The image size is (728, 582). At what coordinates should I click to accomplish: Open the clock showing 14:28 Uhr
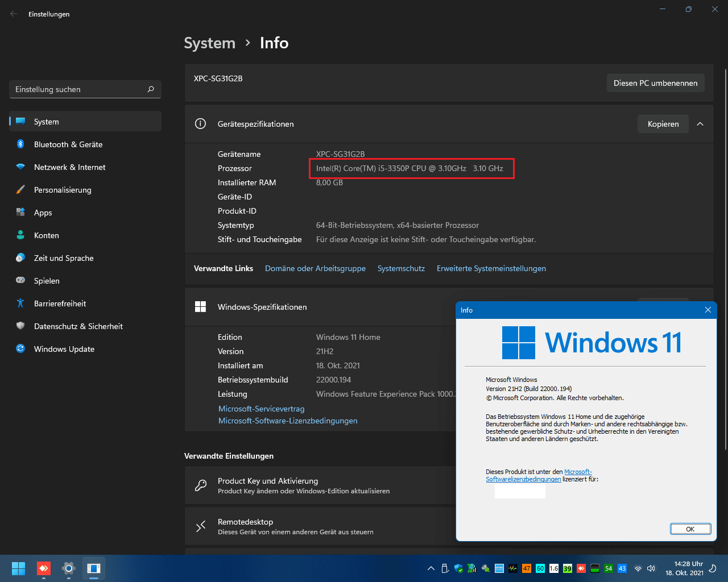(x=685, y=568)
